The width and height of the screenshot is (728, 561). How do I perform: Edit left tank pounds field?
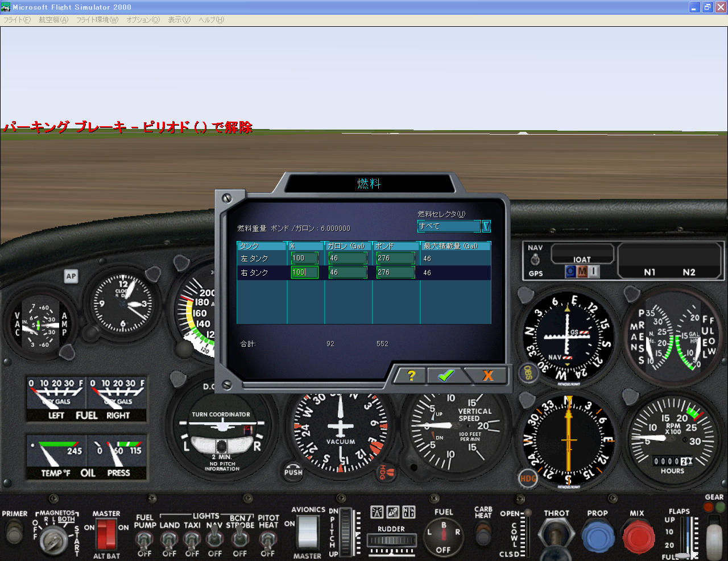click(x=395, y=259)
